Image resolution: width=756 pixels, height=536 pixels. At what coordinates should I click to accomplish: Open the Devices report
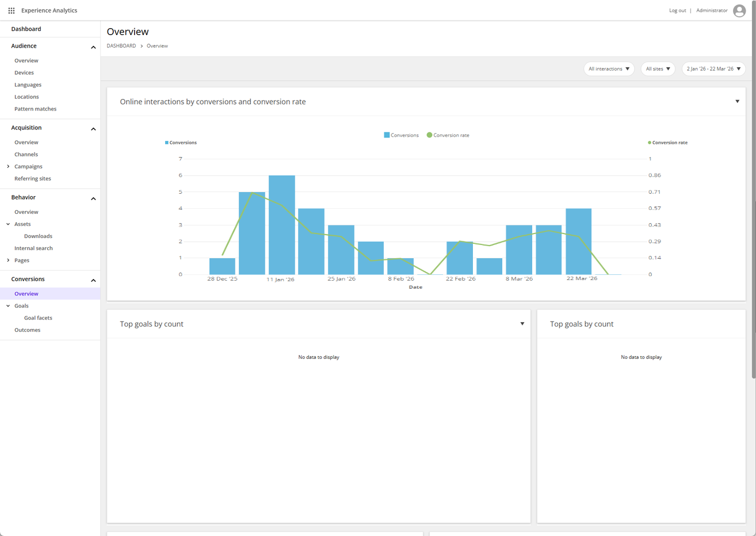pyautogui.click(x=24, y=72)
